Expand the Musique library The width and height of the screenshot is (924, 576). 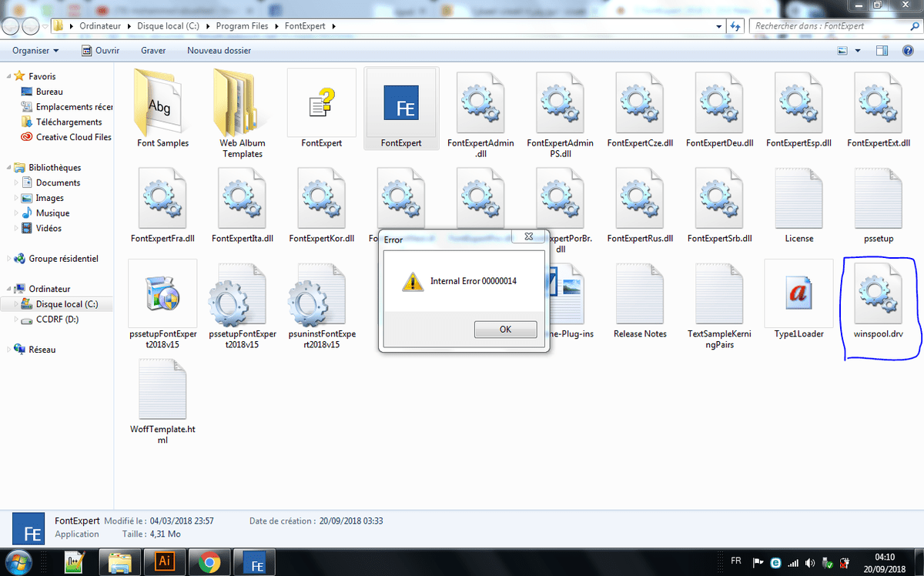(17, 213)
